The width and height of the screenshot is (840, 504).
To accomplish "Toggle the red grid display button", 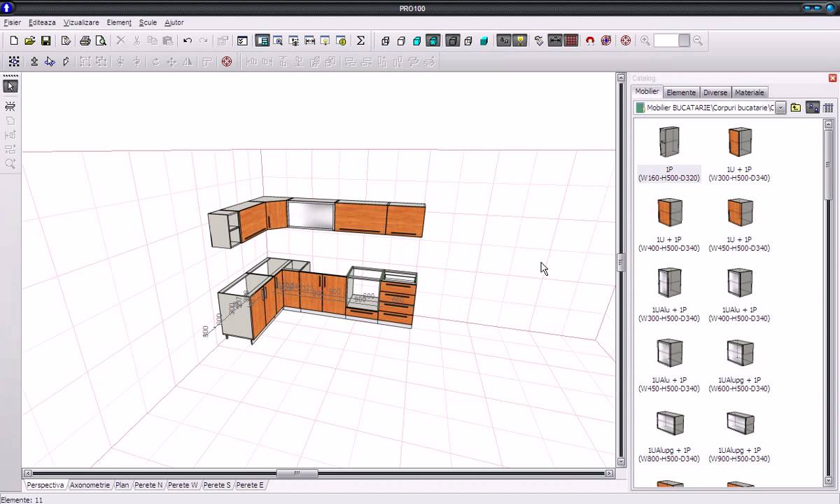I will pos(571,41).
